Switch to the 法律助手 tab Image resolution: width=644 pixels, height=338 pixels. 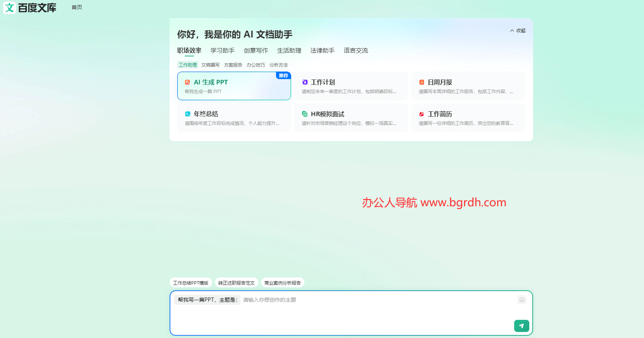pos(323,50)
